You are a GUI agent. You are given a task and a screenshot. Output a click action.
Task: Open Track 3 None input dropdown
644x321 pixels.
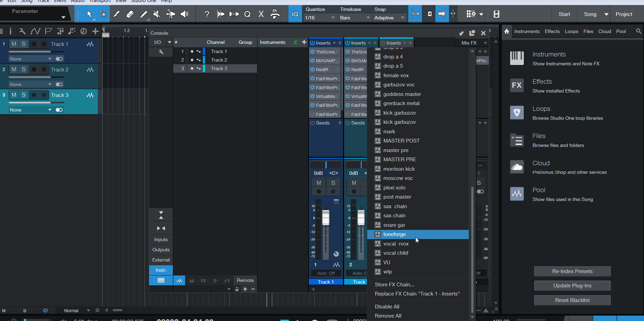[x=30, y=110]
